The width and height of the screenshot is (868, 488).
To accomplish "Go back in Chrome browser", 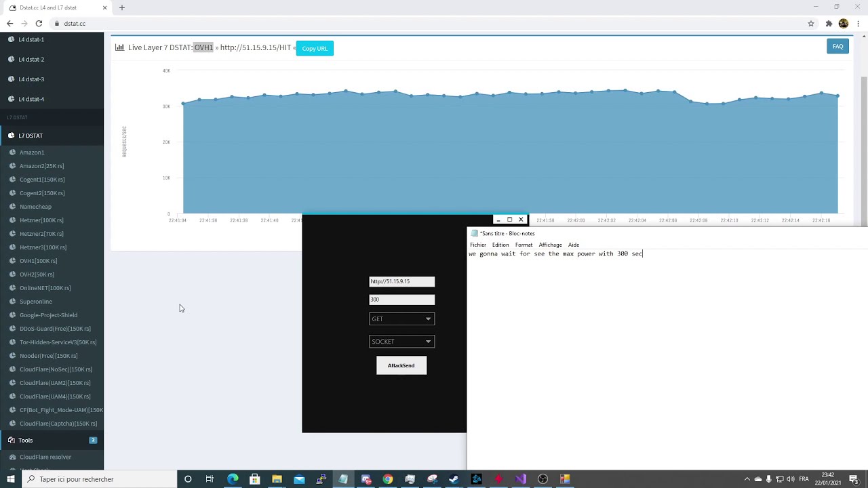I will (9, 23).
